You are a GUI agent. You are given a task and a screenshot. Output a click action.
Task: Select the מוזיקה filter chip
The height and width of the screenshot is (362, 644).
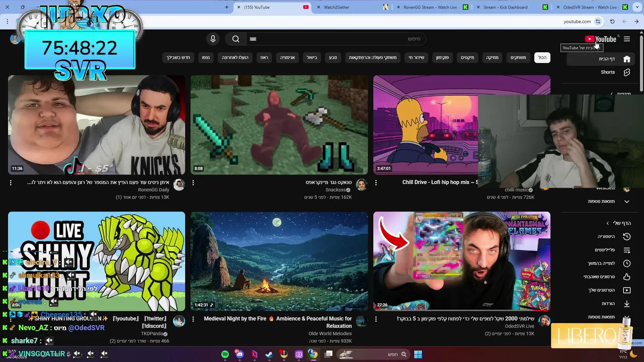click(492, 57)
